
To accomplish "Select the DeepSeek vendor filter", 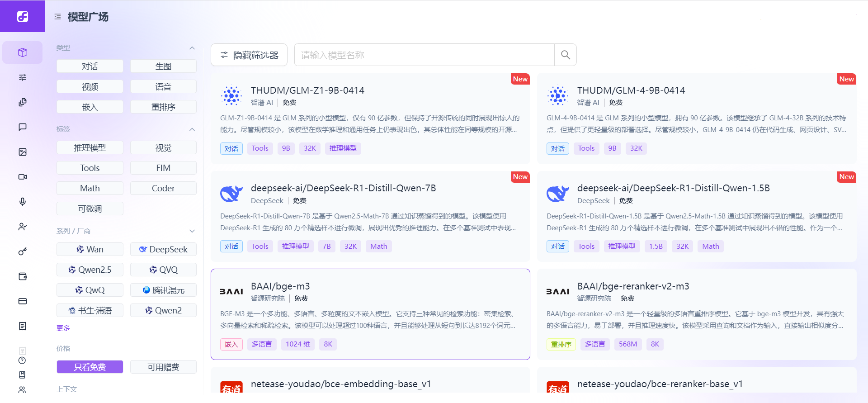I will (163, 249).
